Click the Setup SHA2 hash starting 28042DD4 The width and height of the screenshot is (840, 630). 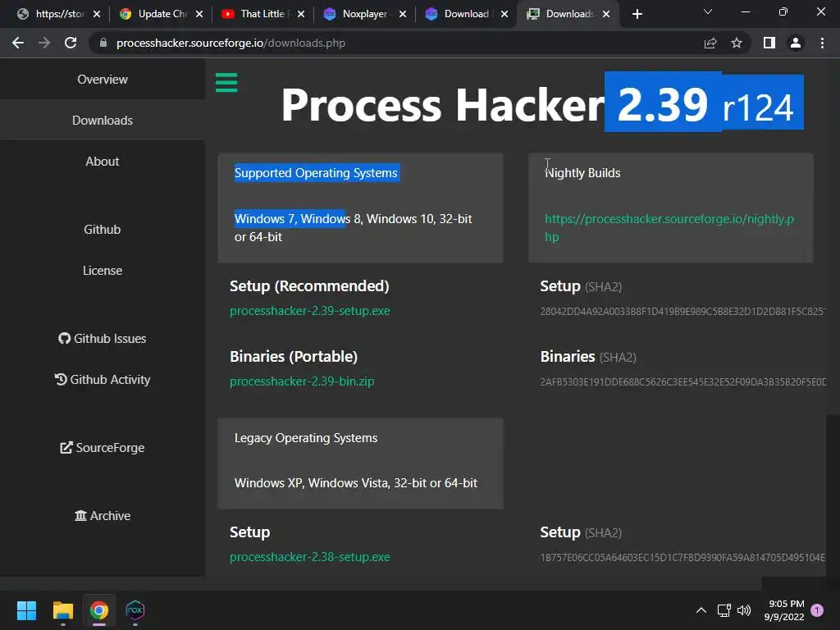[682, 311]
